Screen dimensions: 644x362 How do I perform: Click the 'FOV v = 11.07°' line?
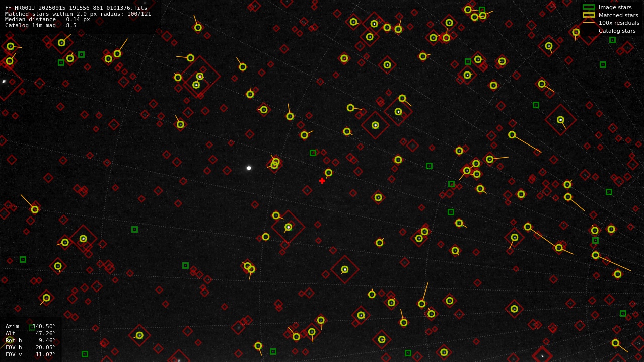pos(30,354)
